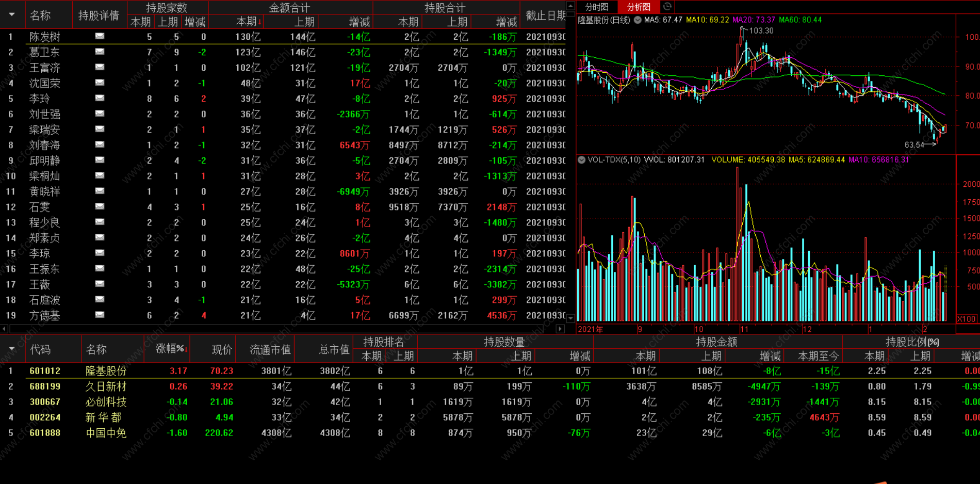Open holding details envelope for 石雯
This screenshot has height=484, width=980.
pyautogui.click(x=100, y=206)
